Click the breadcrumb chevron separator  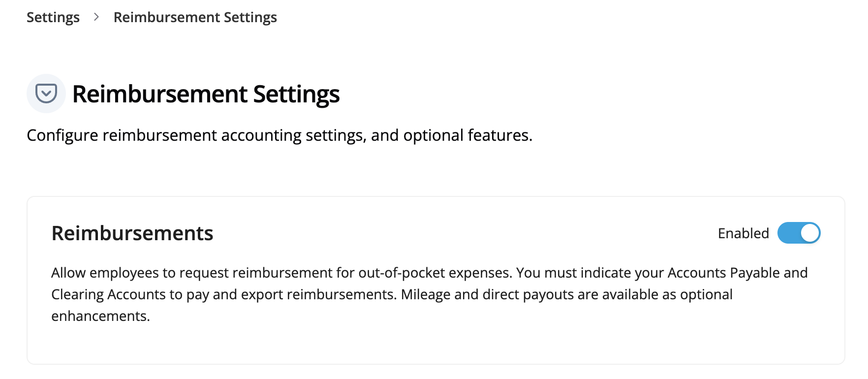[x=96, y=17]
